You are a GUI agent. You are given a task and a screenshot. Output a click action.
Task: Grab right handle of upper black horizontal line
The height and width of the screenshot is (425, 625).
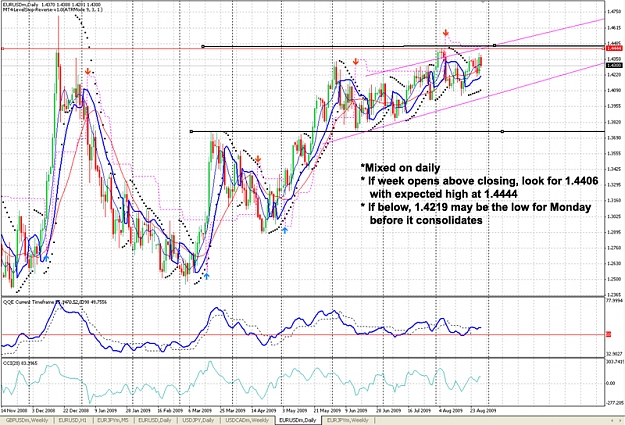pos(494,46)
